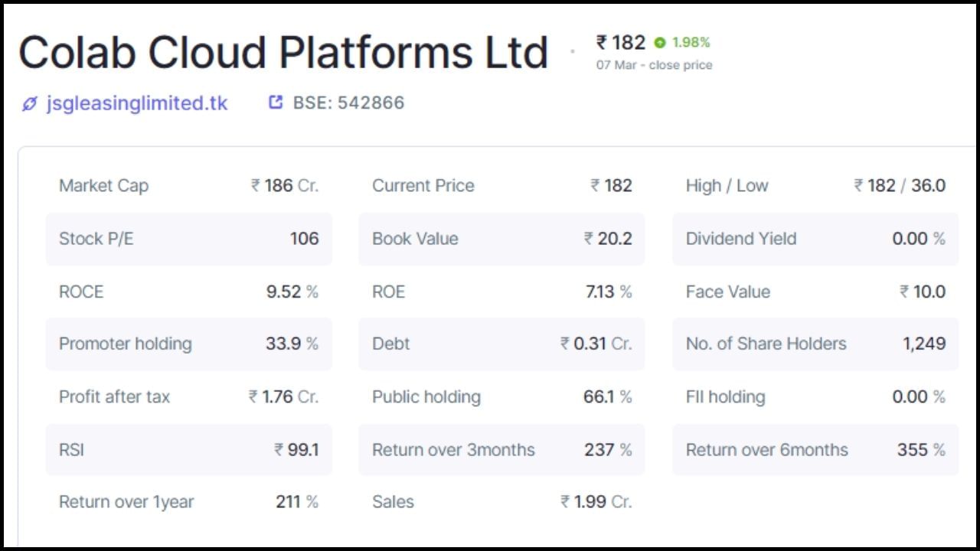Select the Dividend Yield row
980x551 pixels.
815,239
